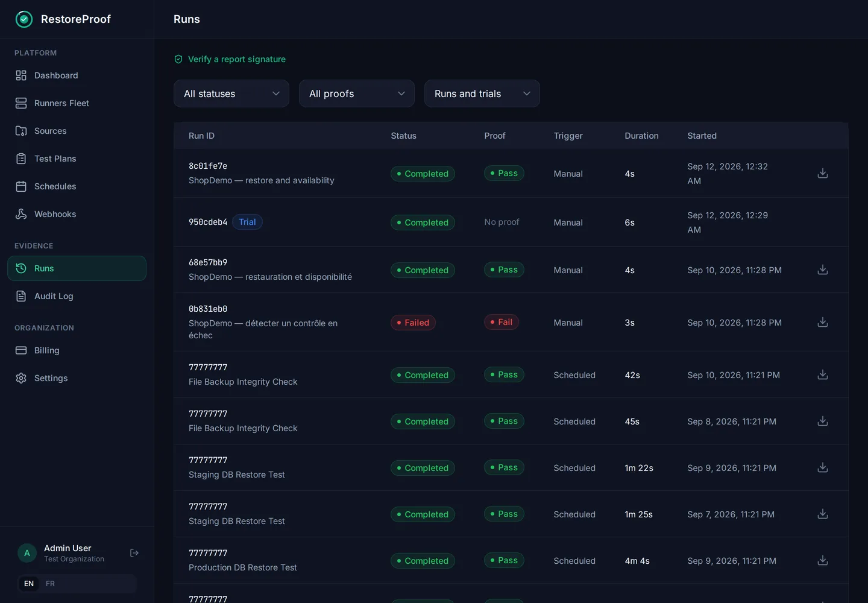Screen dimensions: 868x603
Task: Download report for Production DB Restore Test
Action: (823, 561)
